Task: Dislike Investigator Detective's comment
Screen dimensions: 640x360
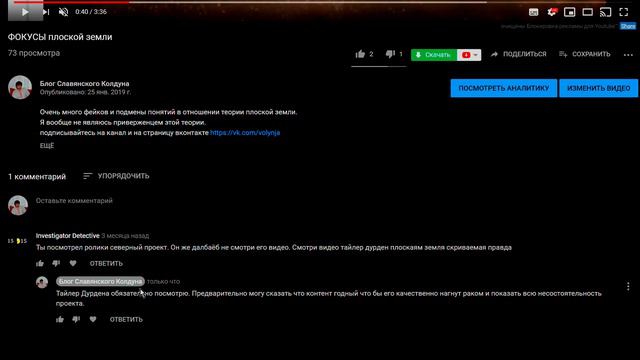Action: click(x=56, y=263)
